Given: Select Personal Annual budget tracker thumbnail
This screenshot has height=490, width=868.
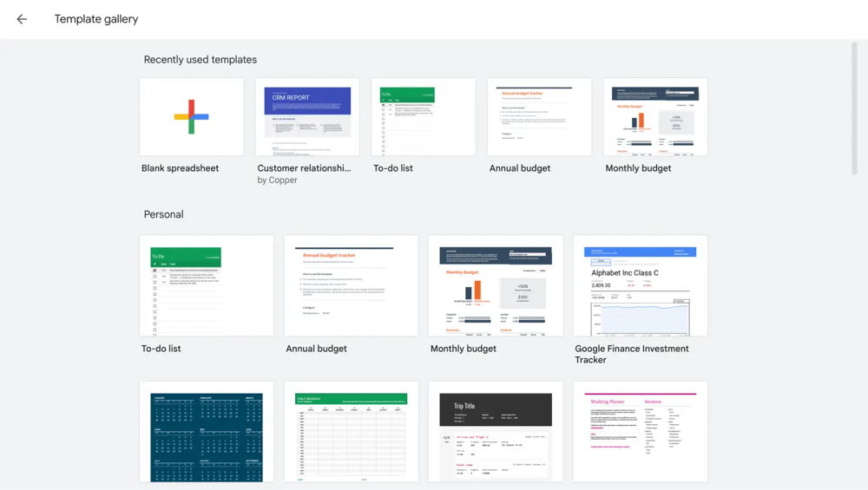Looking at the screenshot, I should coord(351,285).
